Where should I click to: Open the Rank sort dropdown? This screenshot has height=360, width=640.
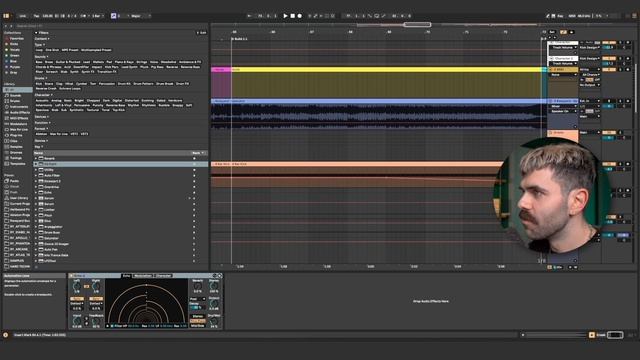pyautogui.click(x=198, y=153)
